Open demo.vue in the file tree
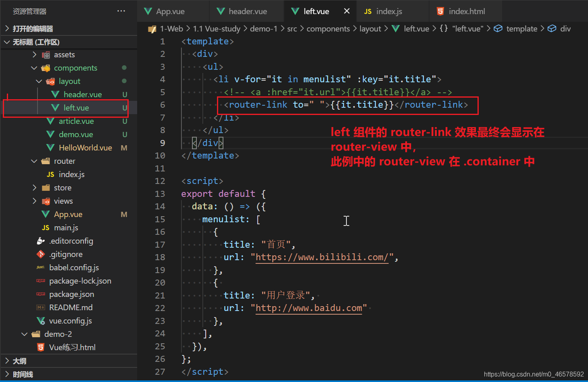 tap(76, 134)
